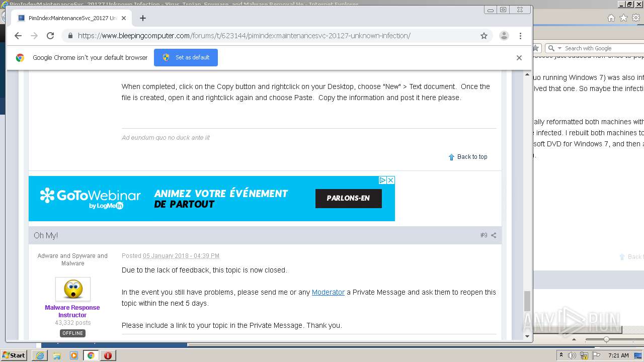Image resolution: width=644 pixels, height=362 pixels.
Task: Open a new Chrome tab
Action: click(143, 18)
